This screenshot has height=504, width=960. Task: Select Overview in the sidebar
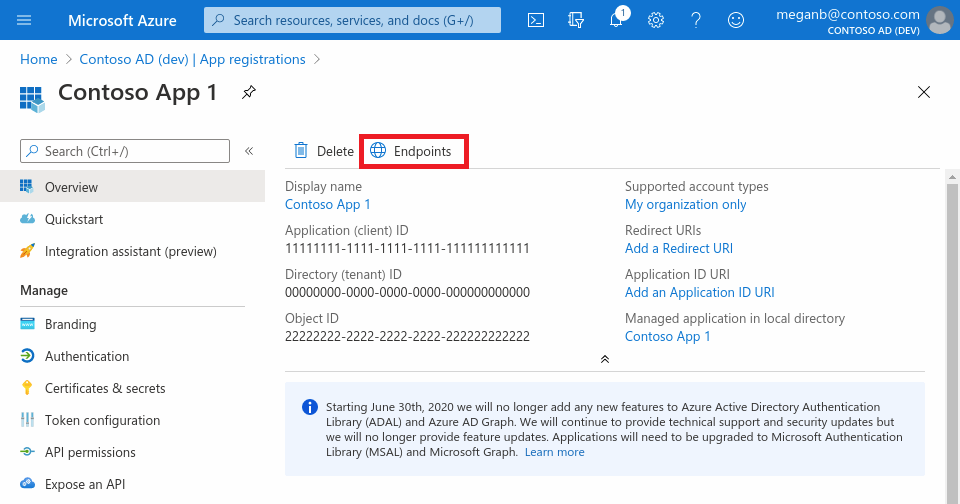click(132, 186)
